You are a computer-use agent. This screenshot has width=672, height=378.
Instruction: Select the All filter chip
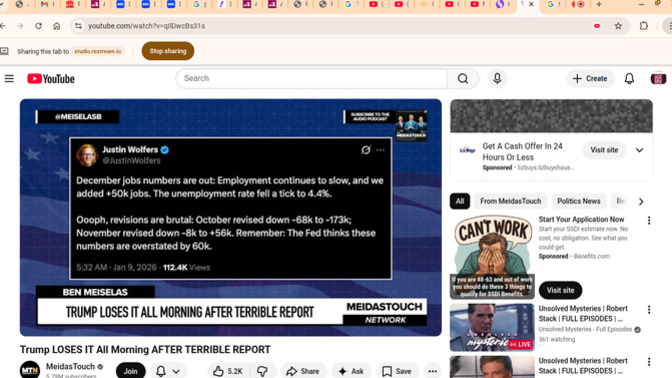pos(460,201)
